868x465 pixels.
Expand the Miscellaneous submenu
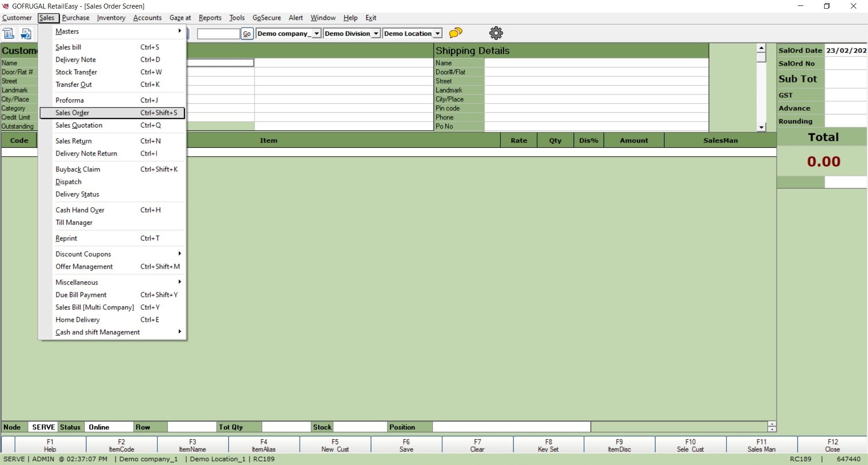click(x=113, y=282)
